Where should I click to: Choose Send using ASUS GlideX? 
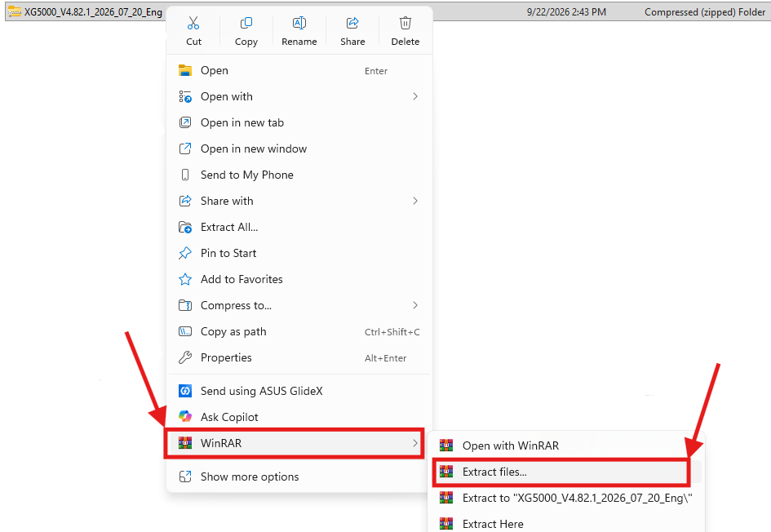[299, 391]
